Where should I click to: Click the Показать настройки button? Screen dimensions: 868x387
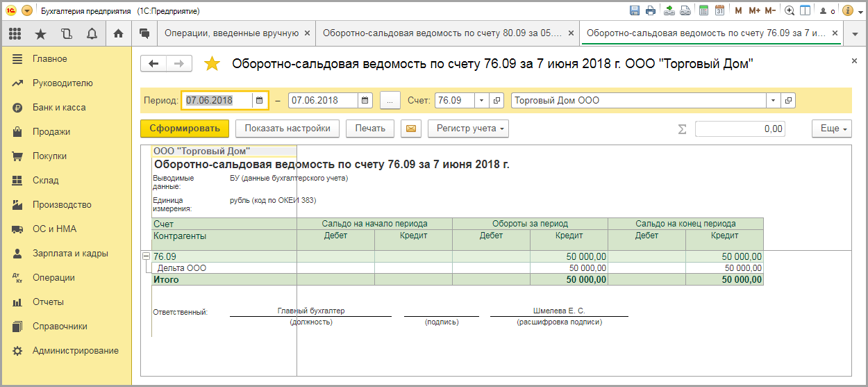(x=287, y=129)
